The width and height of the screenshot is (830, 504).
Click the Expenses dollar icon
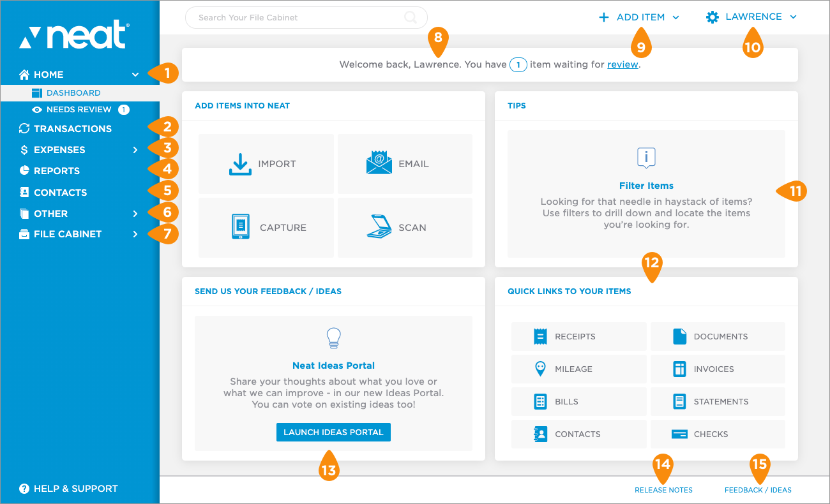24,150
